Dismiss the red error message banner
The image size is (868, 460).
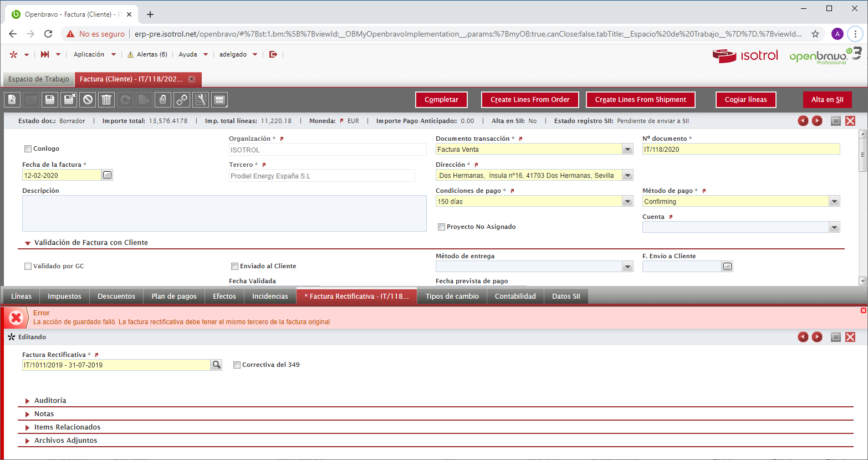click(863, 310)
